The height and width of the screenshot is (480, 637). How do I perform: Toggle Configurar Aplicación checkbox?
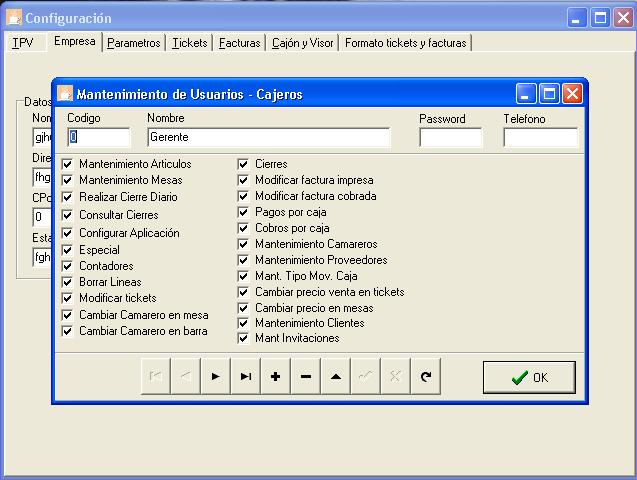[x=67, y=233]
